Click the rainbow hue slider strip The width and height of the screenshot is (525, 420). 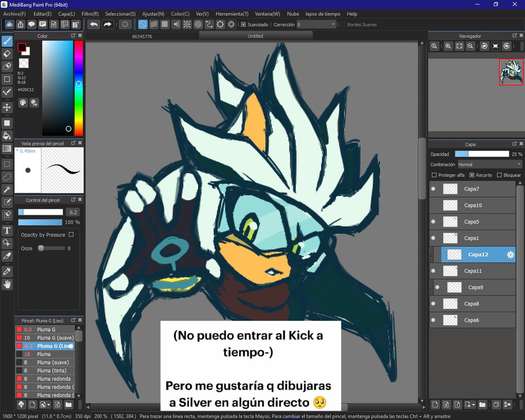78,88
